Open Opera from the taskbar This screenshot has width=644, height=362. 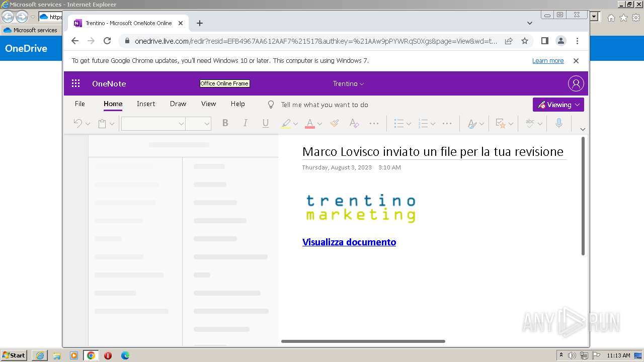108,355
